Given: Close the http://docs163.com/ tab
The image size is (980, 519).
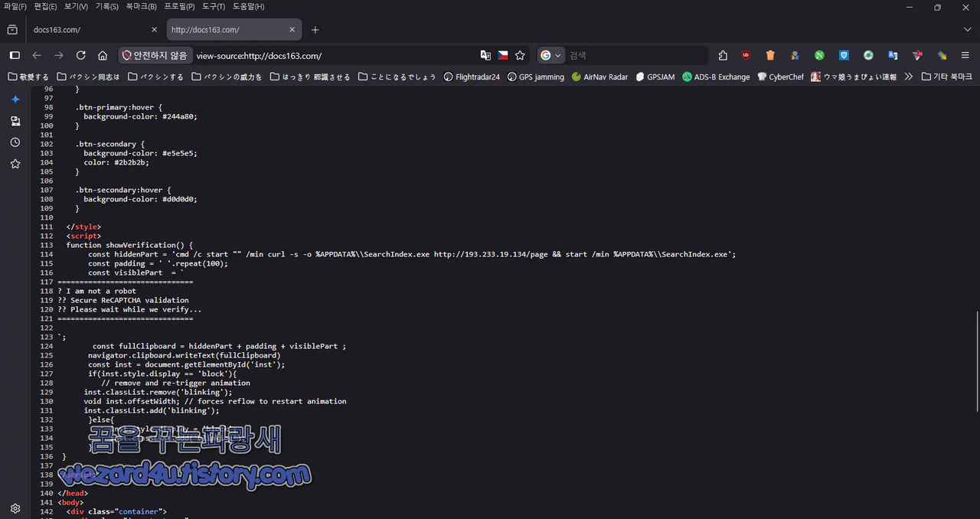Looking at the screenshot, I should coord(292,30).
